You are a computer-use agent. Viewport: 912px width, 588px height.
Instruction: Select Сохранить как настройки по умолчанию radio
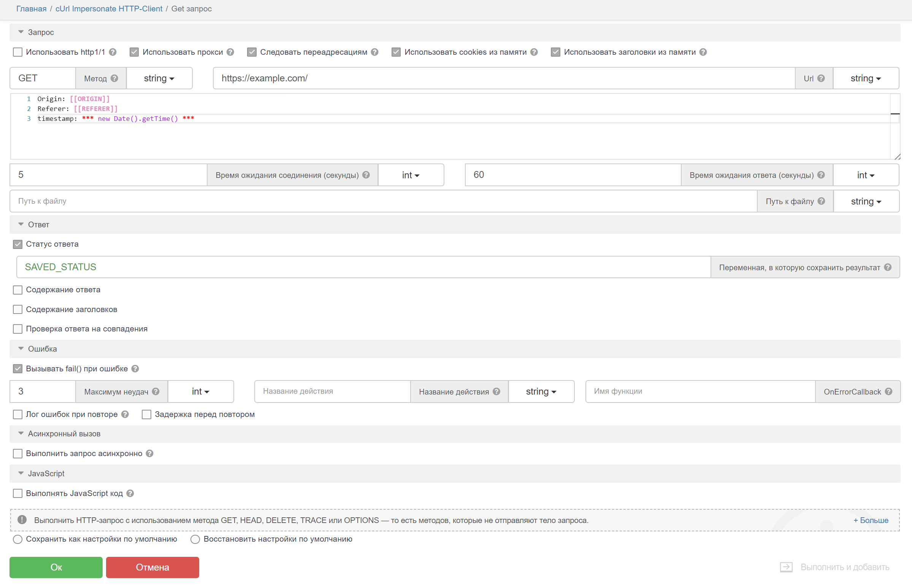(17, 539)
